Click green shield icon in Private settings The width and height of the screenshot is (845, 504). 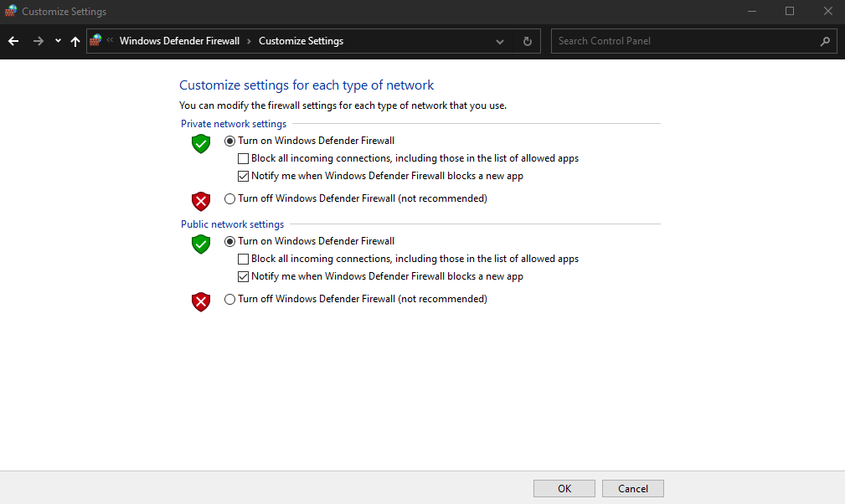coord(201,144)
